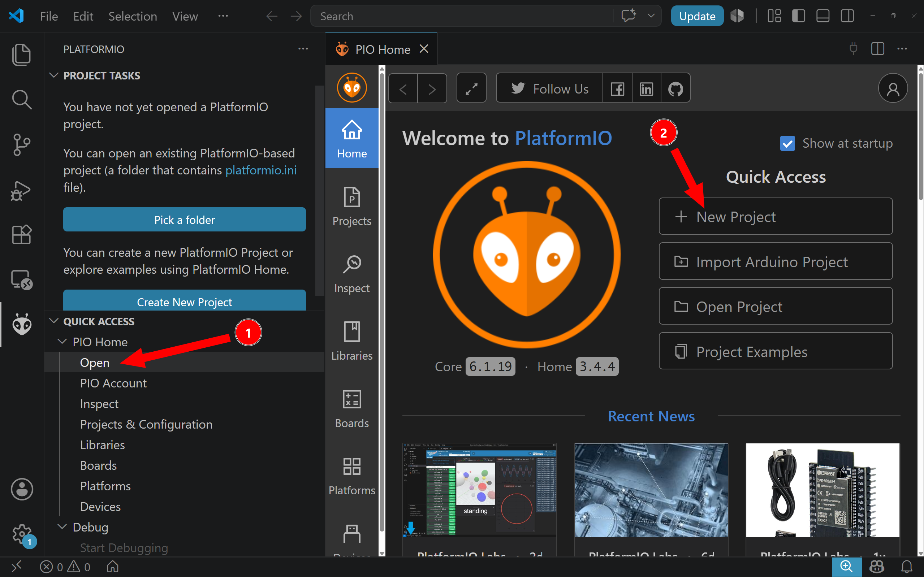Click the zoom magnifier in status bar
The width and height of the screenshot is (924, 577).
tap(846, 567)
